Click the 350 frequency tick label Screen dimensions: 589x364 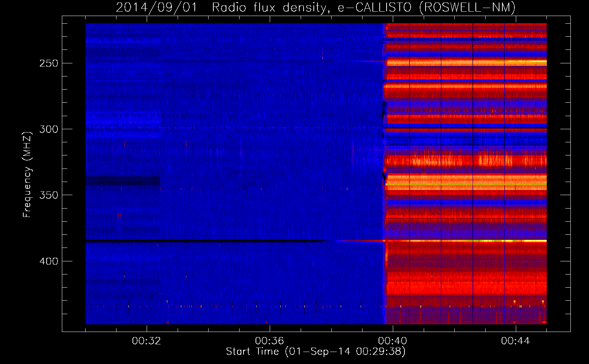(49, 195)
